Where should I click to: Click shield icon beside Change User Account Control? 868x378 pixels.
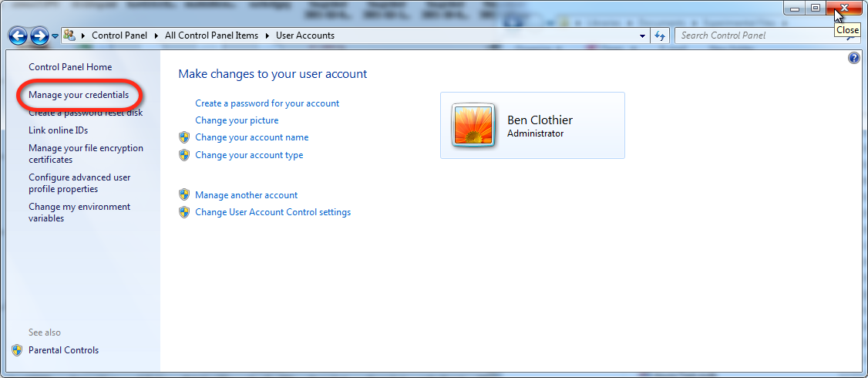[x=184, y=212]
